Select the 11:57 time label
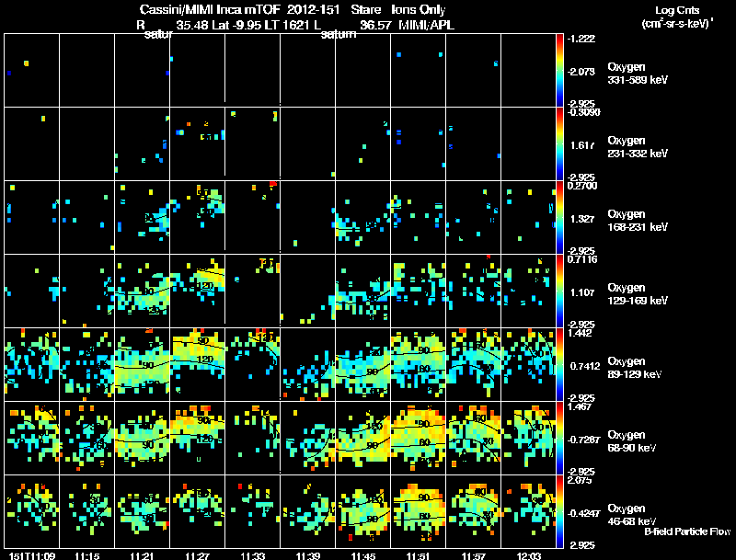Viewport: 736px width, 560px height. click(x=474, y=555)
